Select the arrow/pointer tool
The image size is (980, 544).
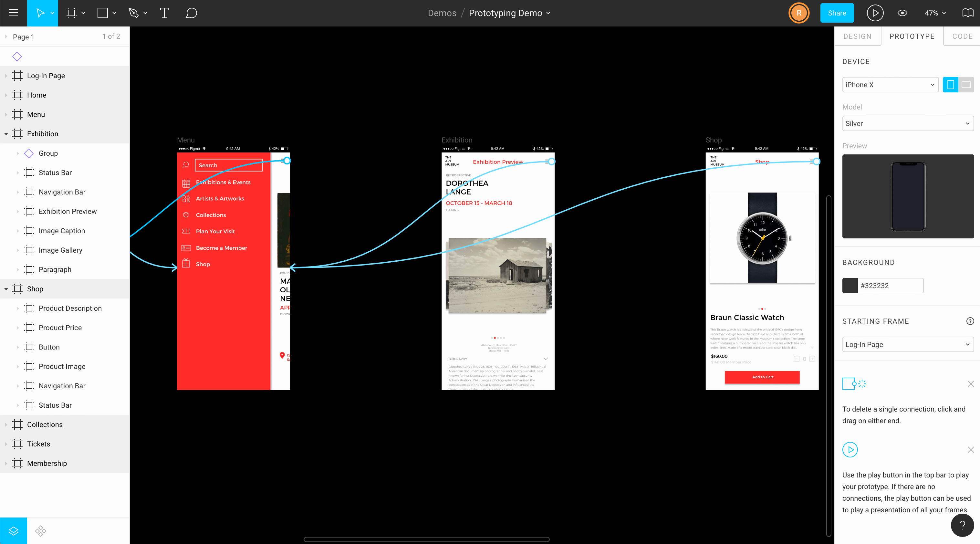pyautogui.click(x=41, y=13)
